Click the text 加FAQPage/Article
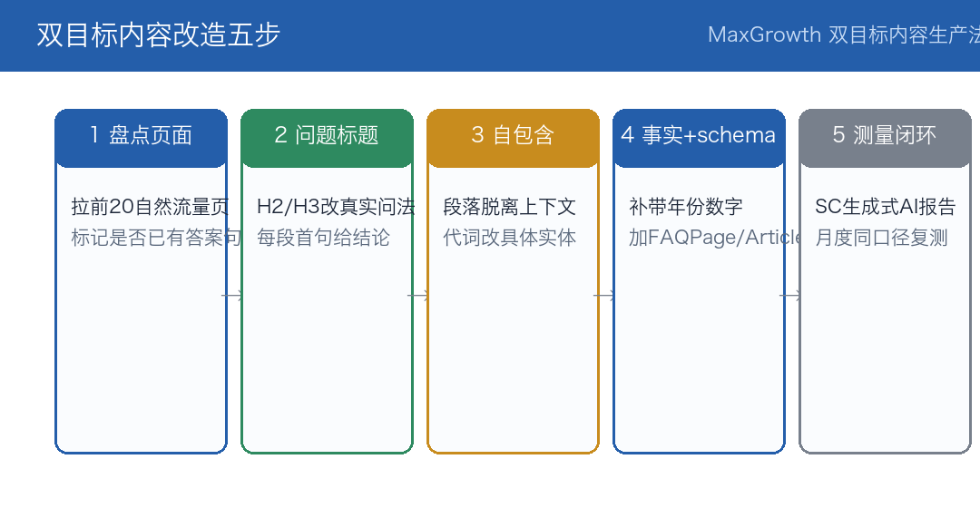The height and width of the screenshot is (508, 980). tap(715, 238)
